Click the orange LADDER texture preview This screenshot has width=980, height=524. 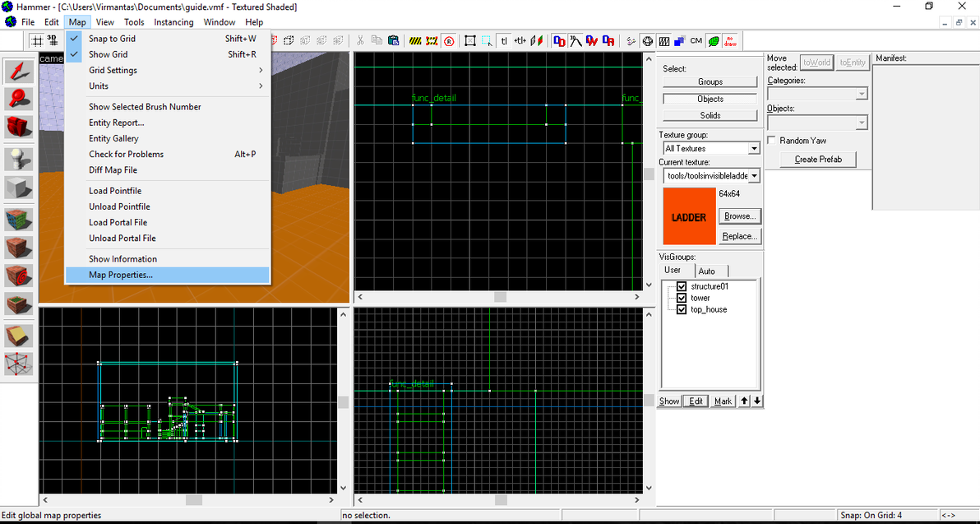pos(689,216)
